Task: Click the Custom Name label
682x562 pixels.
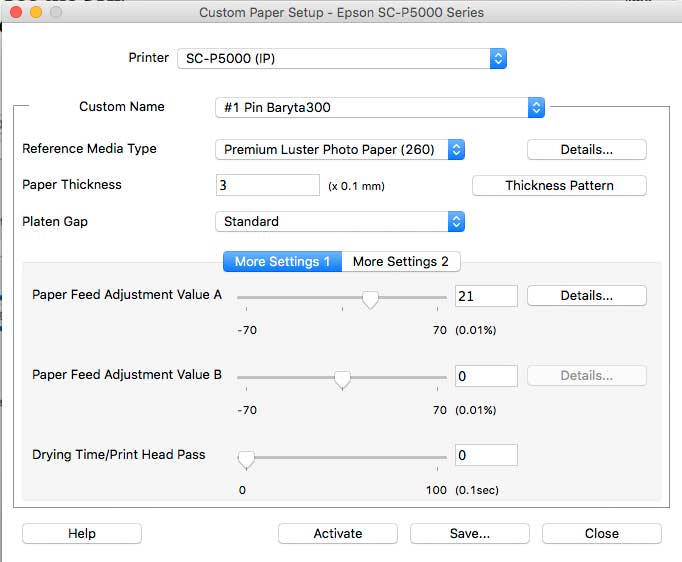Action: (122, 107)
